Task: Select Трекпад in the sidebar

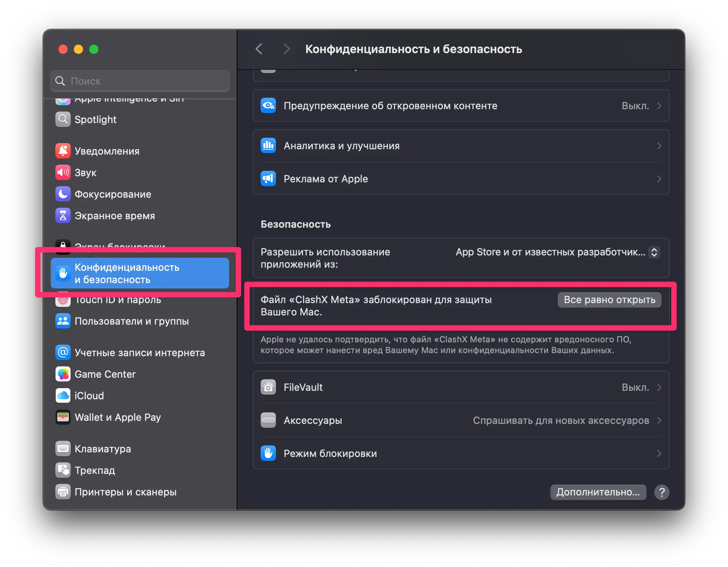Action: click(94, 470)
